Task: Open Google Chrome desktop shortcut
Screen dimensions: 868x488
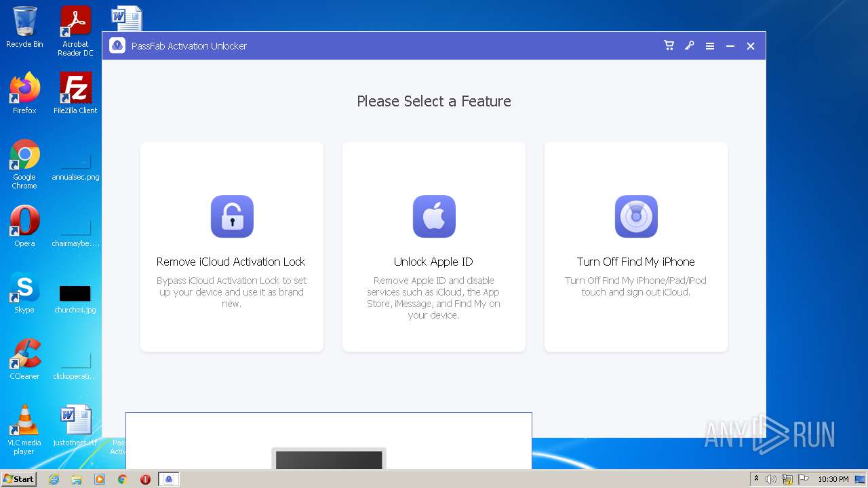Action: point(24,165)
